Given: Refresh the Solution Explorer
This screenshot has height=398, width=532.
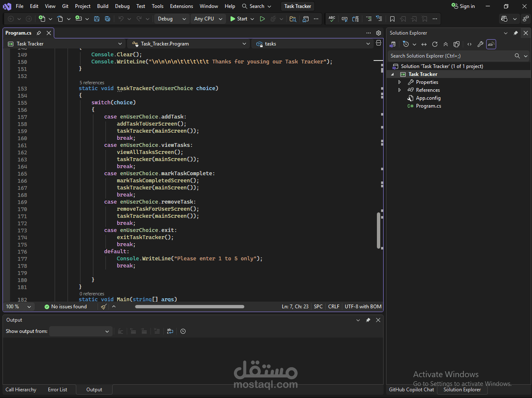Looking at the screenshot, I should 435,44.
